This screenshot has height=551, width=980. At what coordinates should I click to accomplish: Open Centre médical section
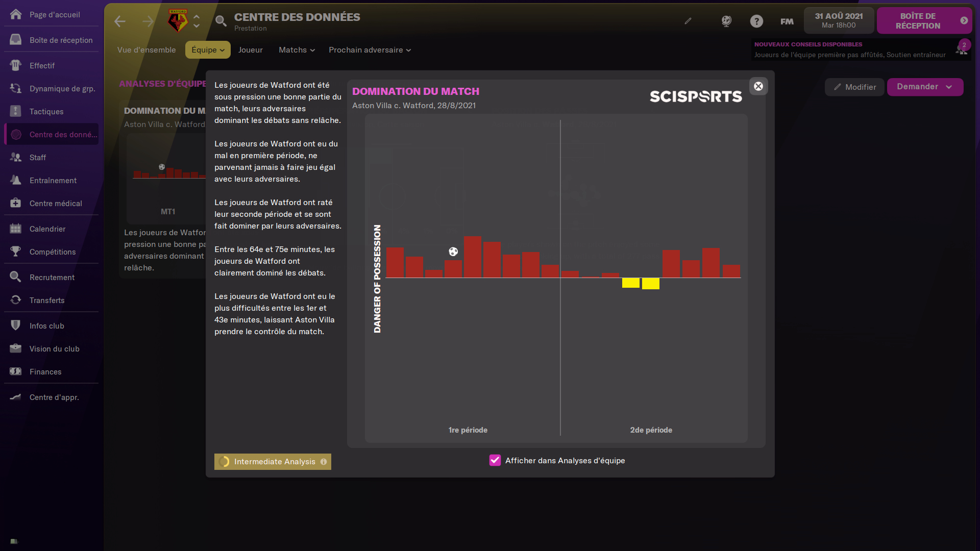(x=51, y=203)
